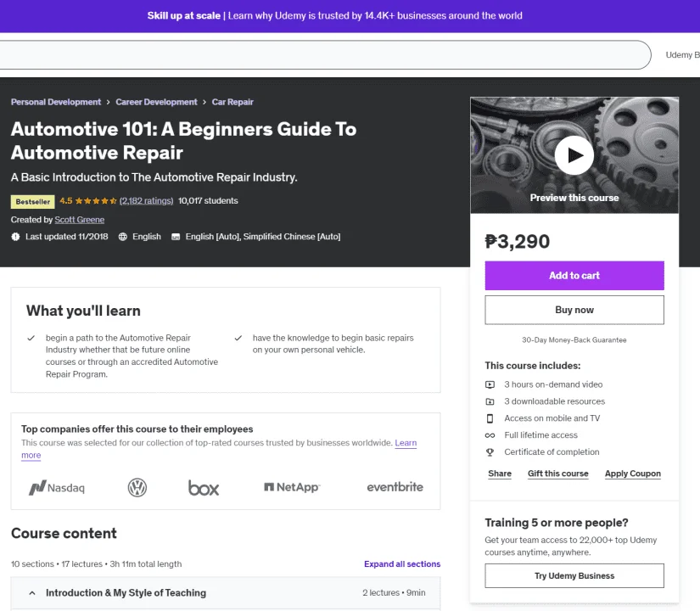Expand all course sections
The height and width of the screenshot is (611, 700).
(x=402, y=564)
